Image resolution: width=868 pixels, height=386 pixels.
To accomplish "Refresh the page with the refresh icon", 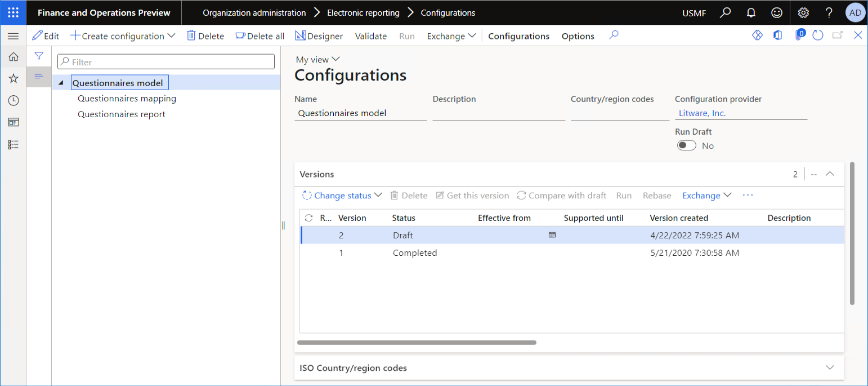I will 818,34.
